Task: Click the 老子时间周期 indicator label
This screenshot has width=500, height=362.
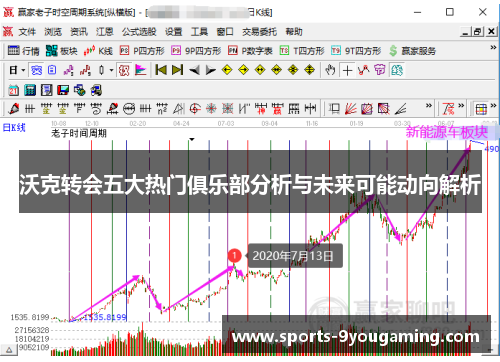Action: 79,133
